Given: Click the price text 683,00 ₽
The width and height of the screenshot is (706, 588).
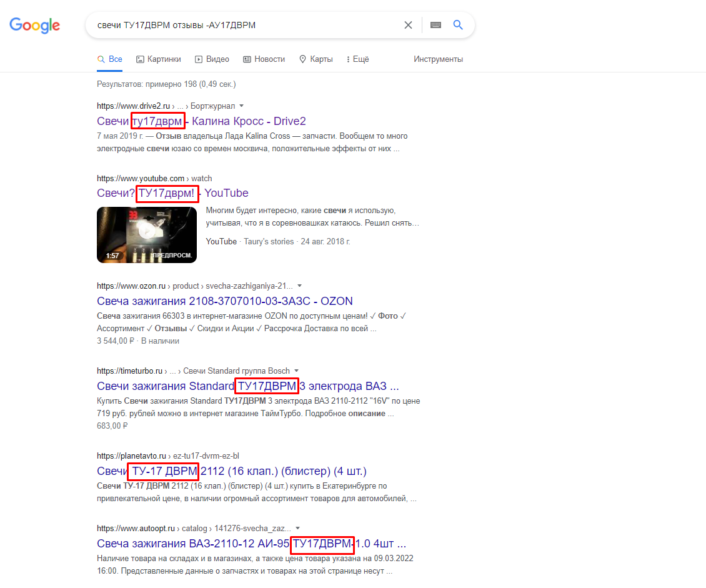Looking at the screenshot, I should [112, 426].
